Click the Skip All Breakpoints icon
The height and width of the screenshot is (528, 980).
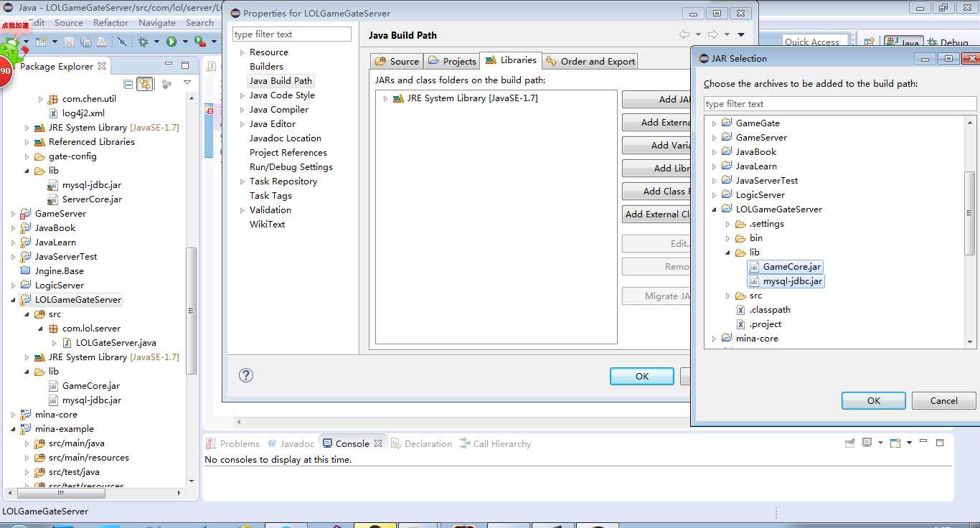click(x=122, y=42)
